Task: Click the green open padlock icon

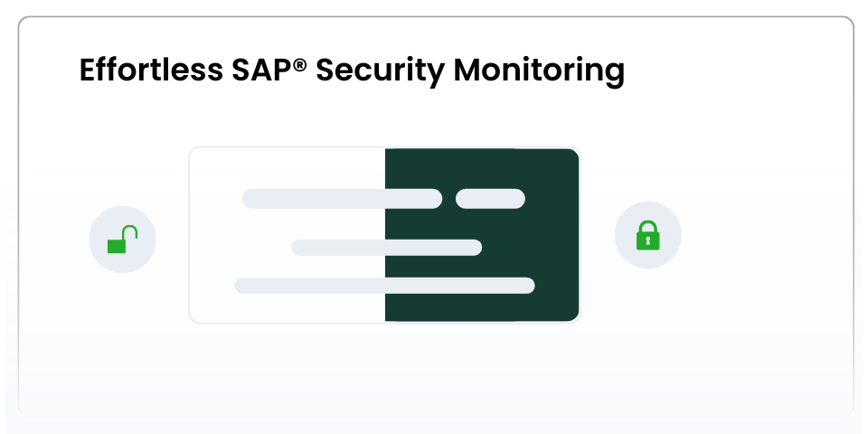Action: pyautogui.click(x=122, y=241)
